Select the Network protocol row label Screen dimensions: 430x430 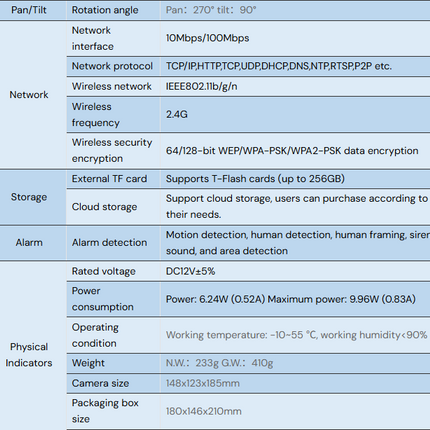[x=112, y=66]
